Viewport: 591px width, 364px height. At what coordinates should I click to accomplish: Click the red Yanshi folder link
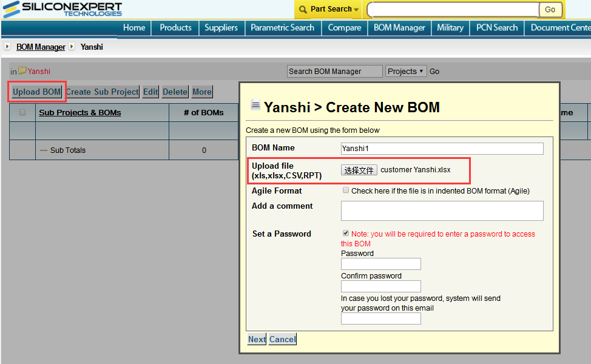pyautogui.click(x=39, y=71)
